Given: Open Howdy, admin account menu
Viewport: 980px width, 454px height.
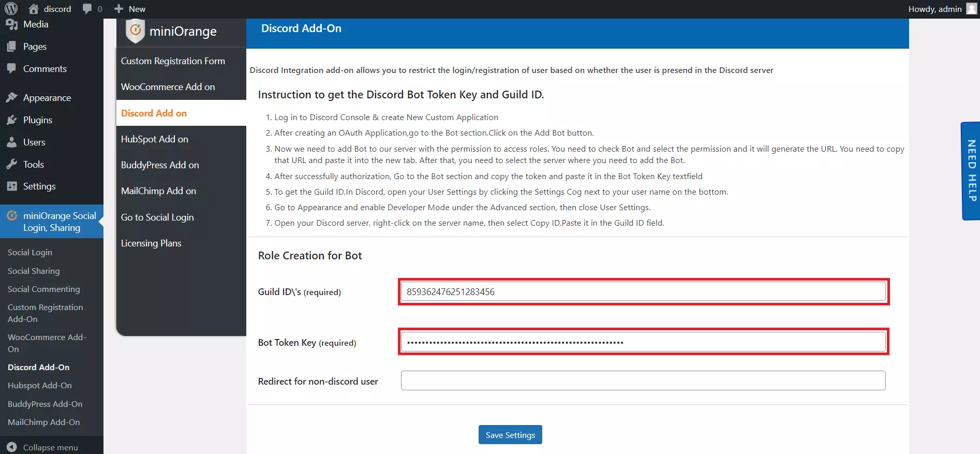Looking at the screenshot, I should (942, 9).
